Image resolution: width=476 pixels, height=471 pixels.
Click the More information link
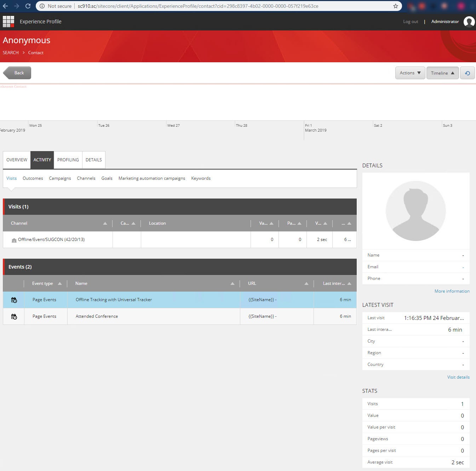click(x=452, y=291)
